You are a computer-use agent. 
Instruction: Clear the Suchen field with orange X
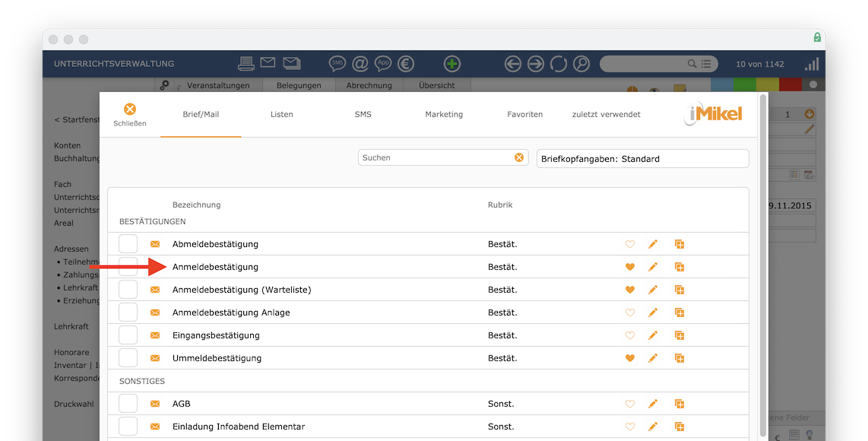(519, 157)
